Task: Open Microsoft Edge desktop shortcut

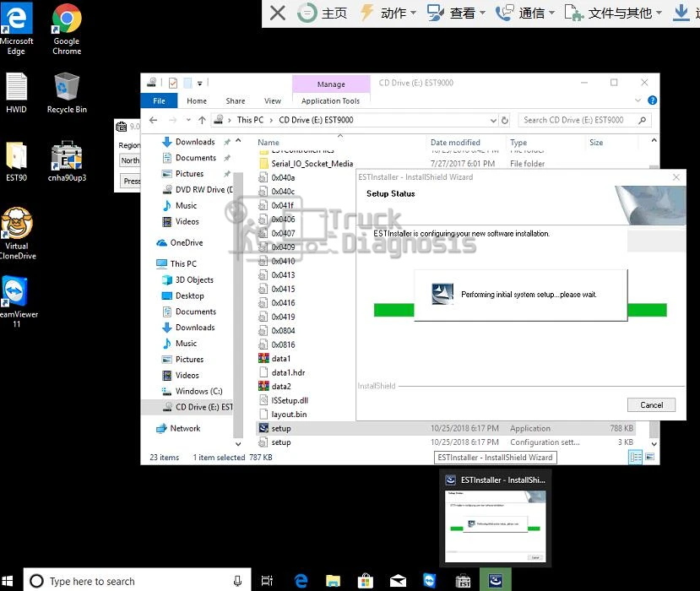Action: [16, 29]
